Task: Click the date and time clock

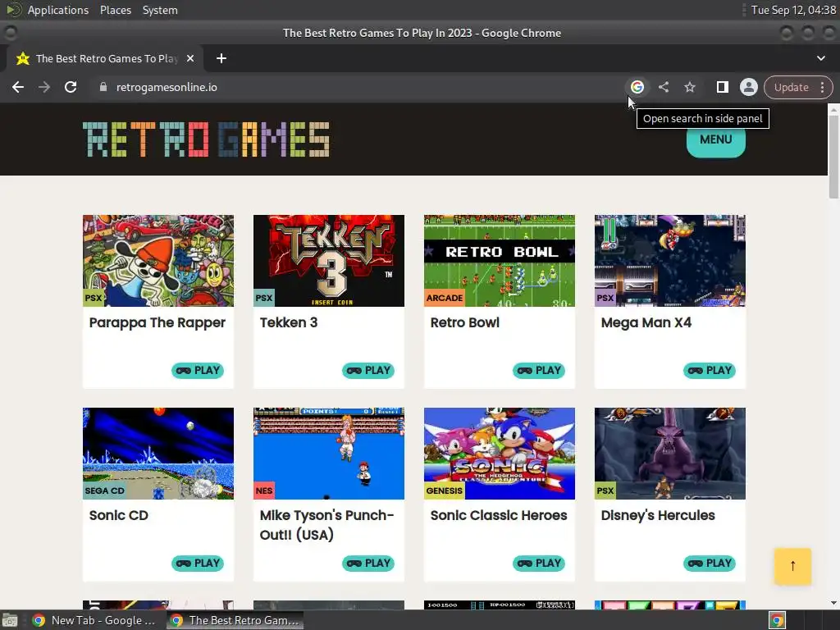Action: 793,10
